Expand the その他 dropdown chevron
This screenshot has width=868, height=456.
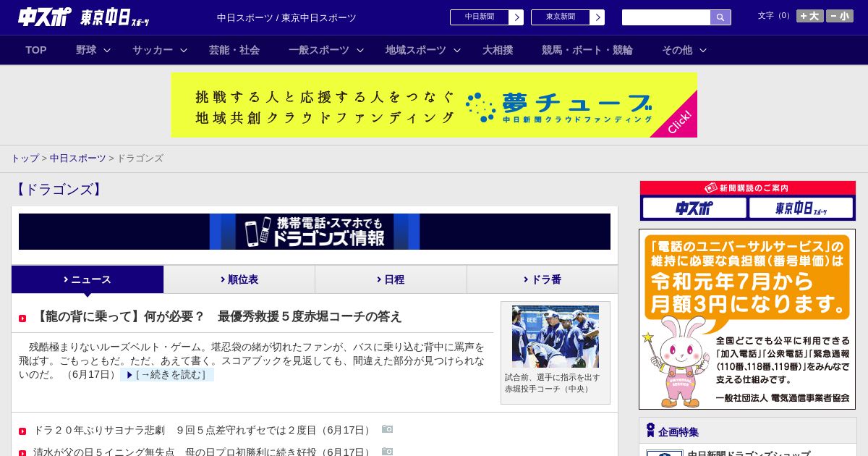[703, 51]
